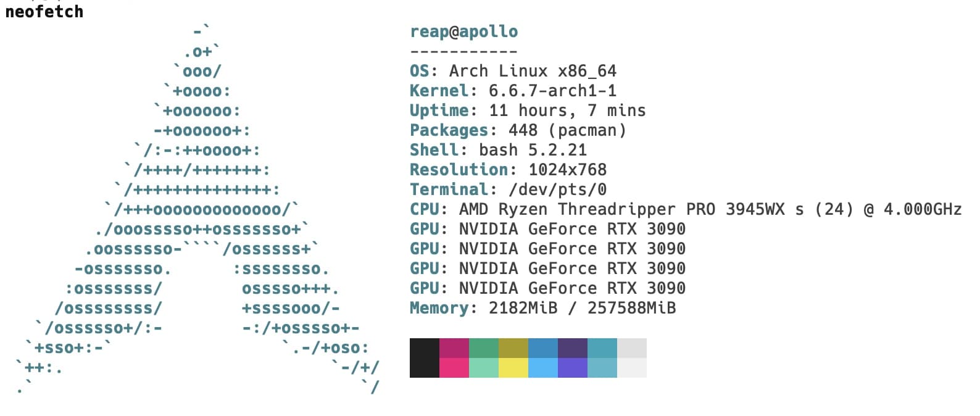Click the bright pink color block
This screenshot has height=416, width=980.
(x=454, y=368)
